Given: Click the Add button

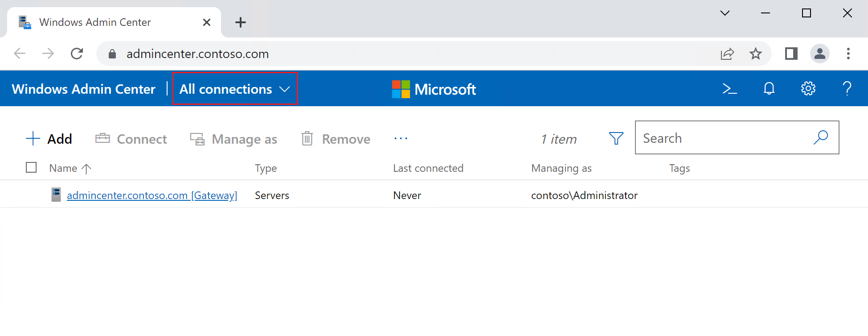Looking at the screenshot, I should click(49, 139).
